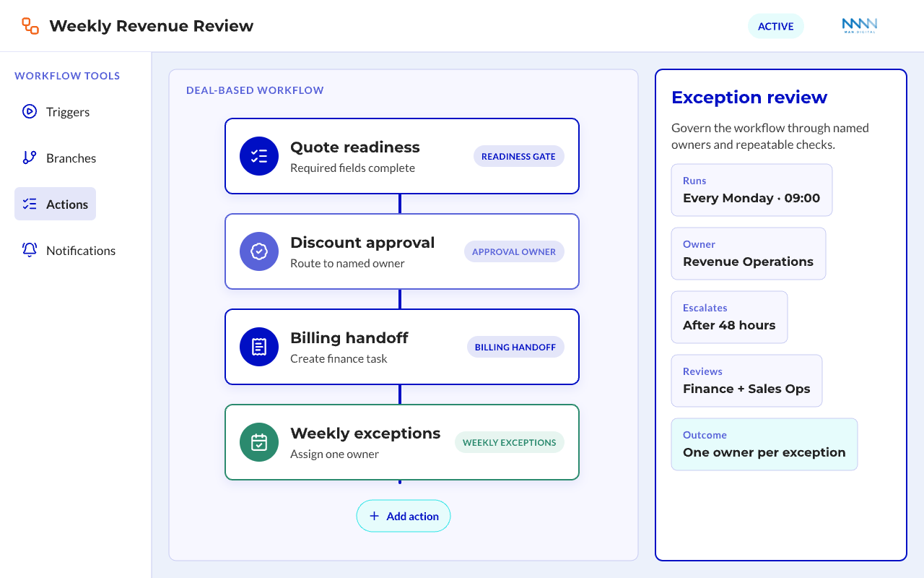Select the Actions tool label
This screenshot has height=578, width=924.
[x=67, y=204]
